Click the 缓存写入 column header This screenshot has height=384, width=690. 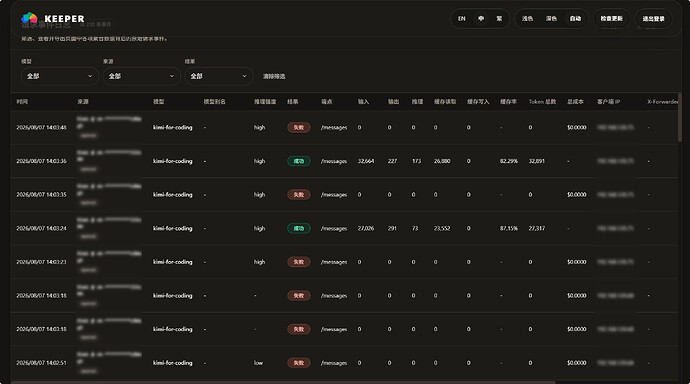pyautogui.click(x=478, y=102)
